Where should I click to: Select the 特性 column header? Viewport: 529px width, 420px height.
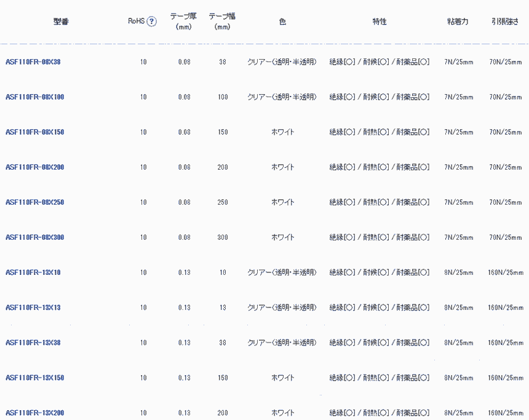pos(379,22)
